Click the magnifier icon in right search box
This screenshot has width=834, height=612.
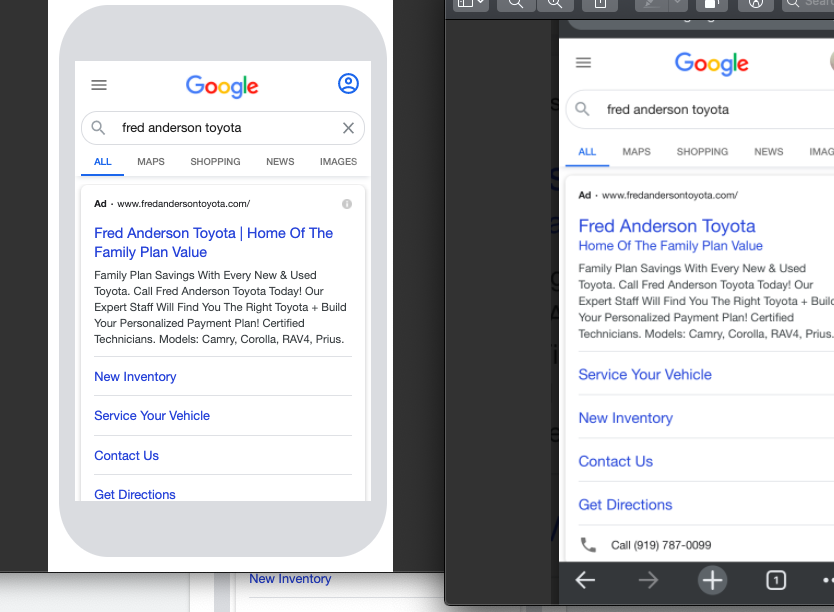point(582,109)
